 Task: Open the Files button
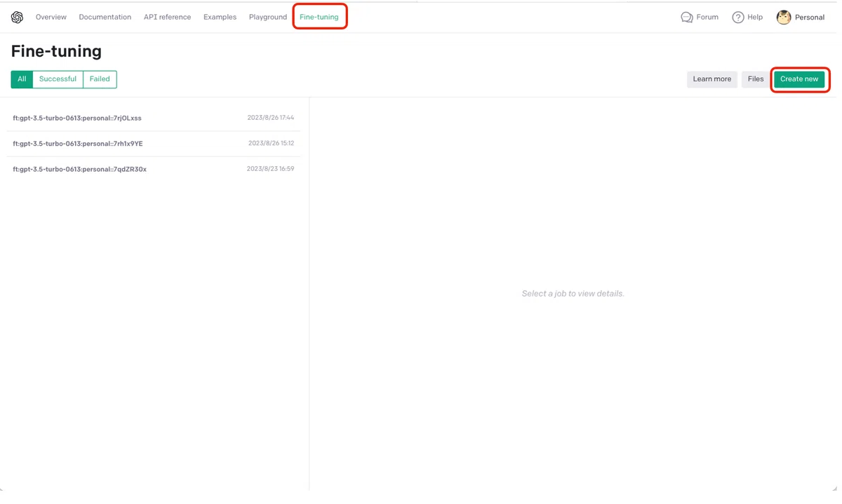[x=756, y=79]
